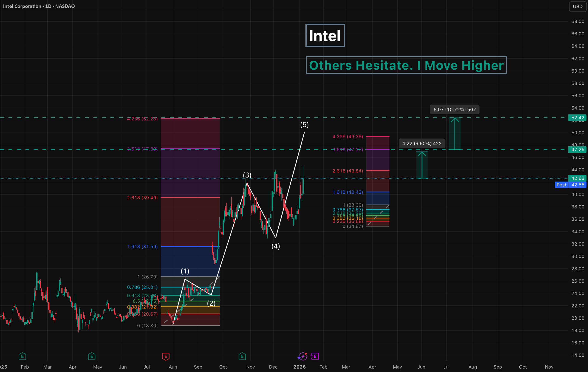The width and height of the screenshot is (588, 372).
Task: Select the white 'Intel' text box
Action: click(325, 36)
